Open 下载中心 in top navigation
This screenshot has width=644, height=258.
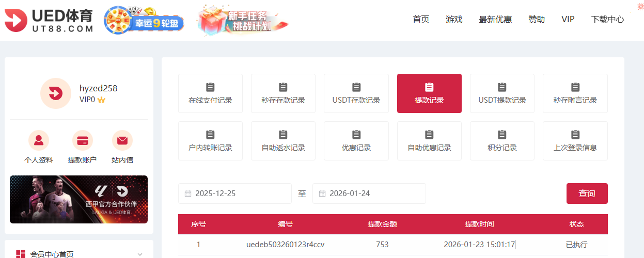click(x=608, y=19)
